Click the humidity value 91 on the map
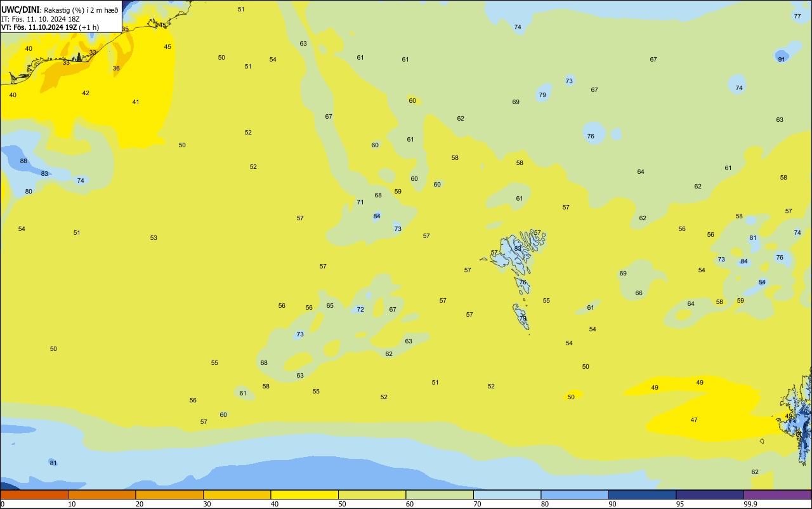Image resolution: width=812 pixels, height=509 pixels. (x=782, y=59)
